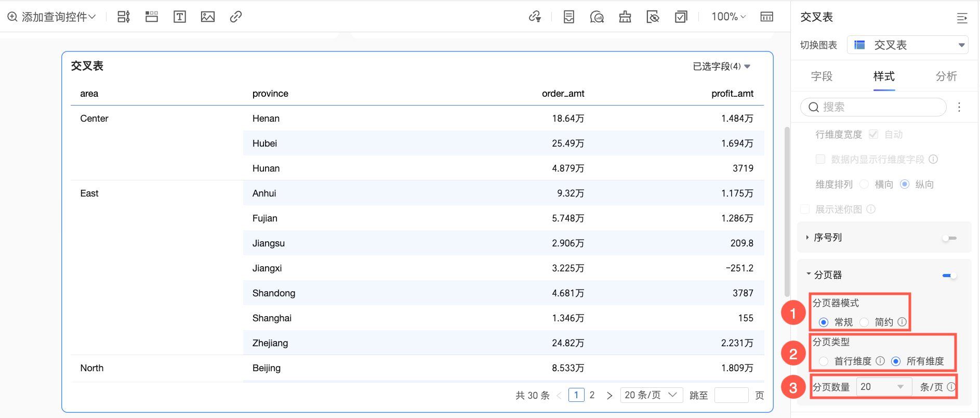
Task: Open the 分页数量 page size dropdown
Action: coord(883,387)
